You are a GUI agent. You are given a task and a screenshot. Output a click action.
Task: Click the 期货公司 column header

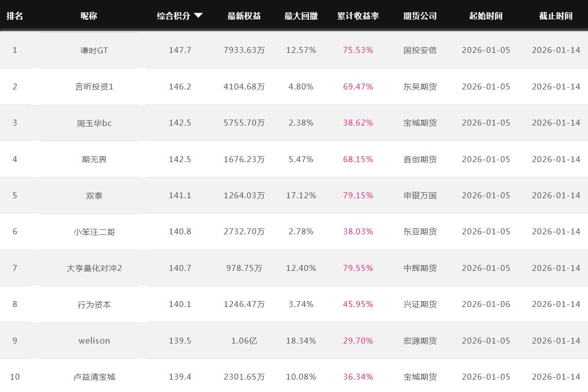click(420, 16)
